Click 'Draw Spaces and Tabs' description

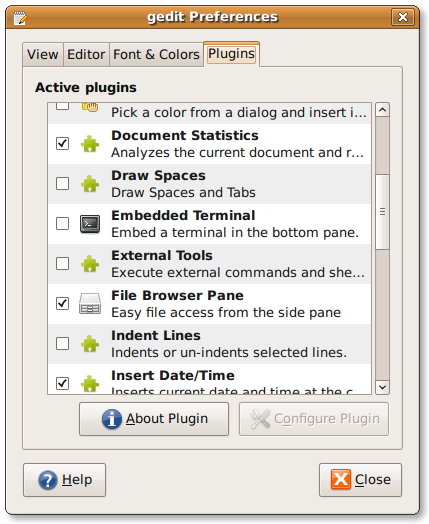[183, 193]
